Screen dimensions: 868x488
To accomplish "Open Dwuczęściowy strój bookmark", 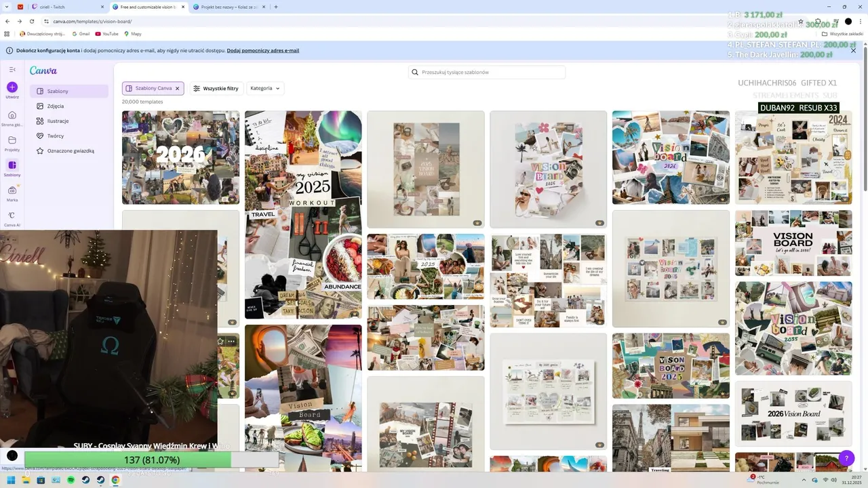I will [x=42, y=33].
